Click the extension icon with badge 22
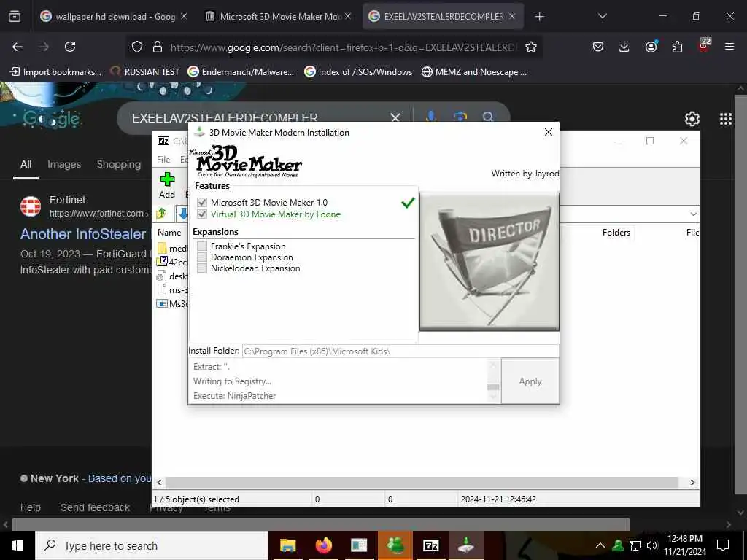The image size is (747, 560). tap(704, 46)
